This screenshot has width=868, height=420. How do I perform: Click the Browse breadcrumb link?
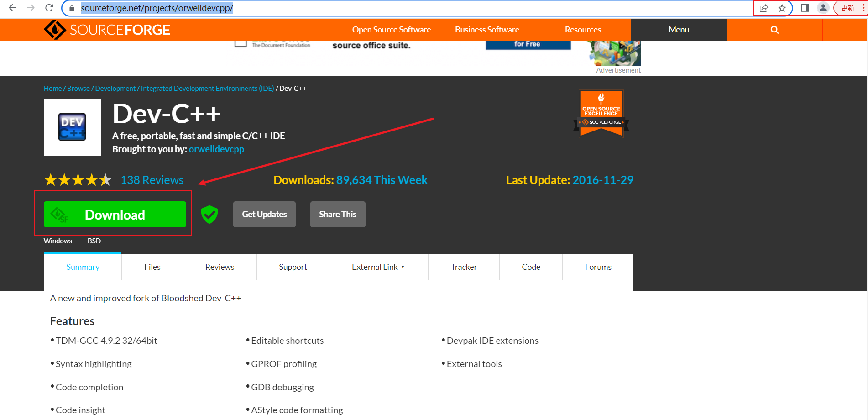coord(78,89)
